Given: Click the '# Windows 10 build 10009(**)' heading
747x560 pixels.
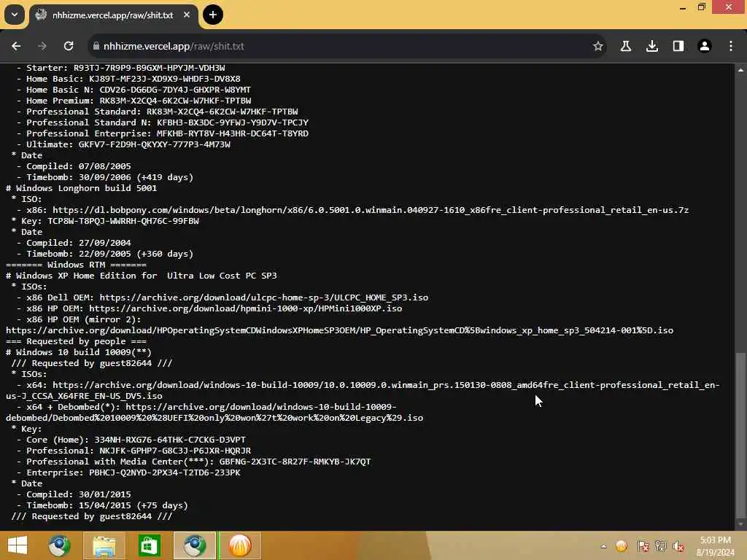Looking at the screenshot, I should click(79, 352).
